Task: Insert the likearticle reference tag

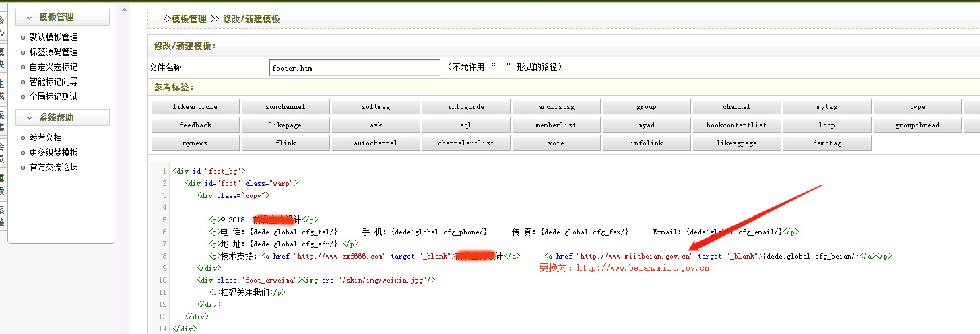Action: [x=195, y=107]
